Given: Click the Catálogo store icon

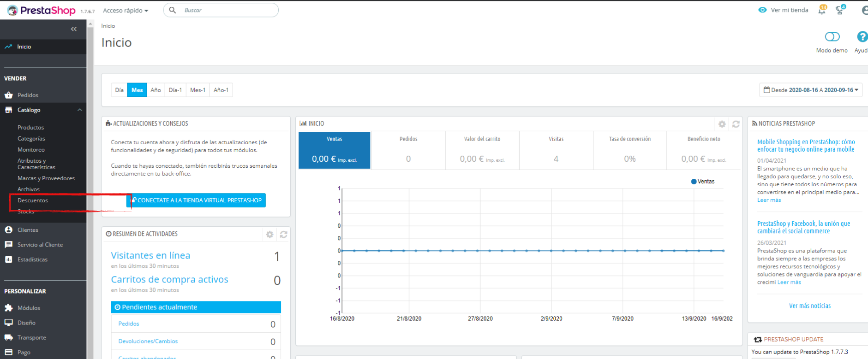Looking at the screenshot, I should pyautogui.click(x=9, y=110).
